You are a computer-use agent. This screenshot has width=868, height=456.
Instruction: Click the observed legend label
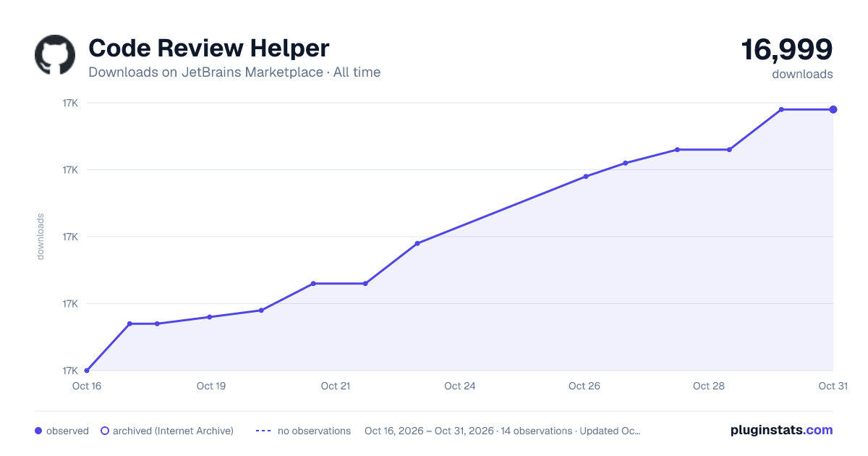pyautogui.click(x=67, y=431)
